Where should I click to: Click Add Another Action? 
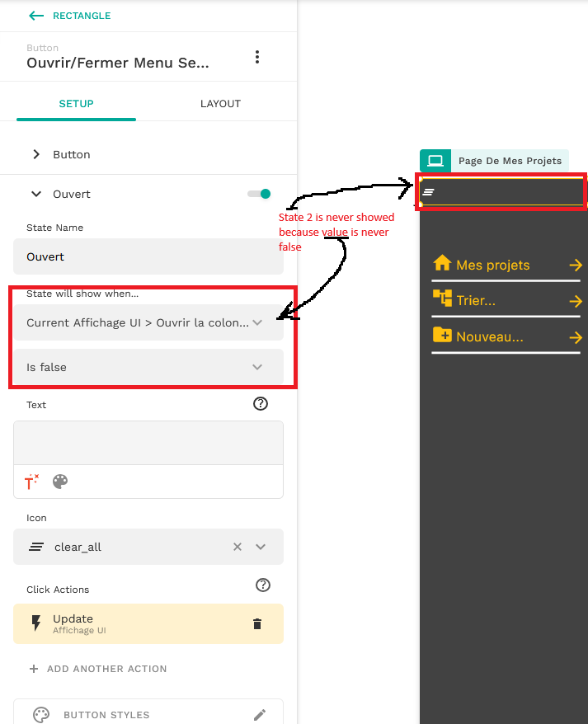pyautogui.click(x=98, y=669)
